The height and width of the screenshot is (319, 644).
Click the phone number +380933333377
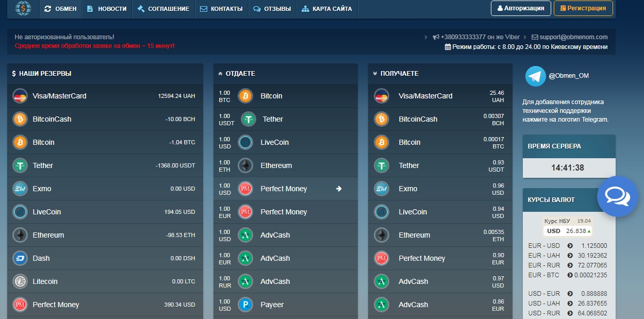click(463, 37)
